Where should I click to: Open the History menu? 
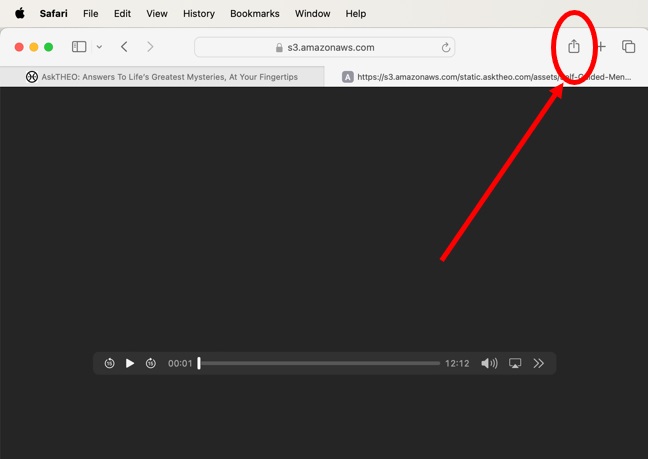(199, 14)
